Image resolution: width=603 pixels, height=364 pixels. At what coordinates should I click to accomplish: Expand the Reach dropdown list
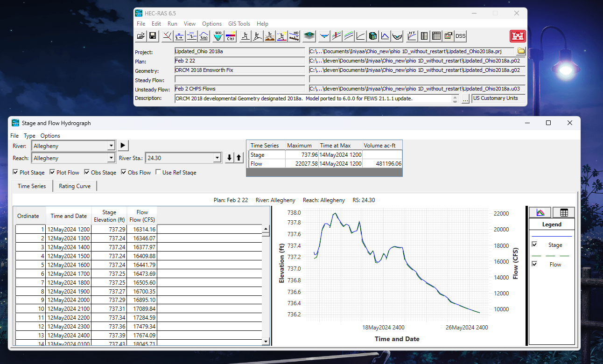coord(111,158)
